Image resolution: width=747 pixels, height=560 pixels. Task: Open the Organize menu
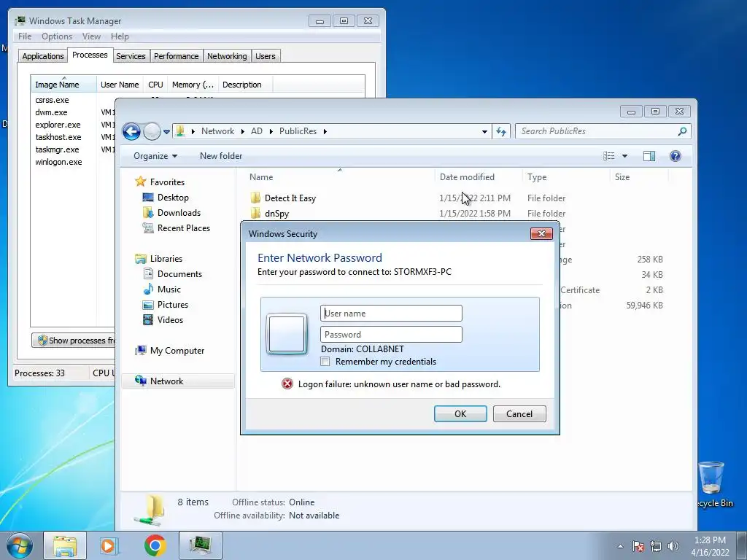click(155, 156)
